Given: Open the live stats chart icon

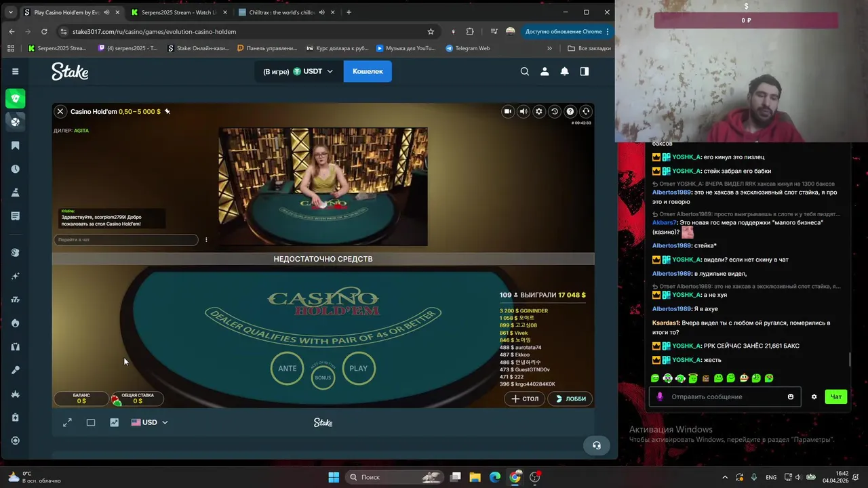Looking at the screenshot, I should [x=114, y=422].
